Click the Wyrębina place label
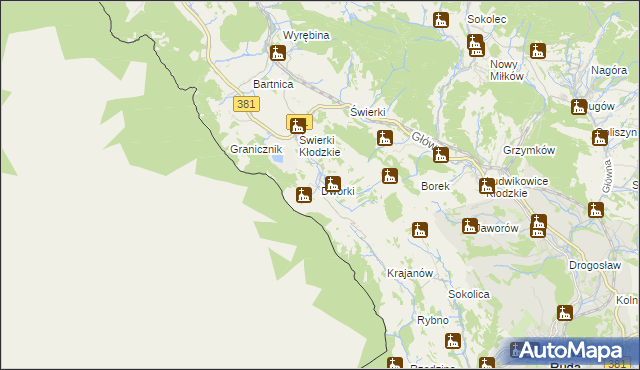The height and width of the screenshot is (370, 640). [306, 35]
